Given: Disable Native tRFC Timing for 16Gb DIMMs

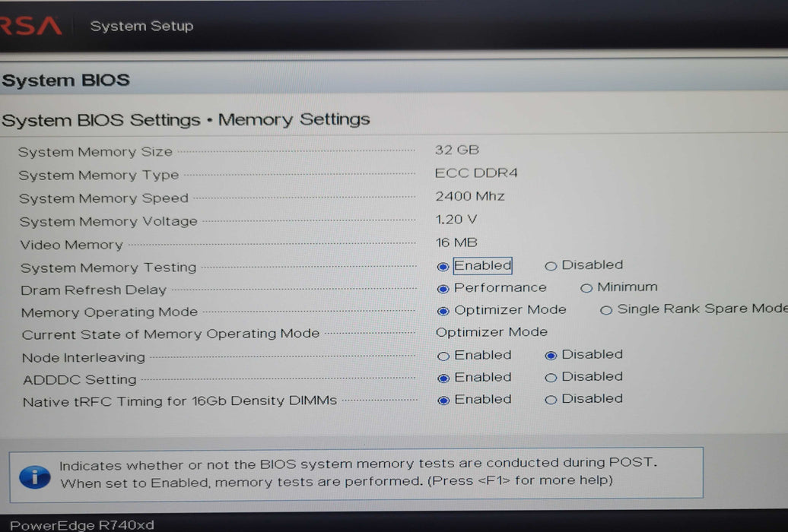Looking at the screenshot, I should pos(551,400).
